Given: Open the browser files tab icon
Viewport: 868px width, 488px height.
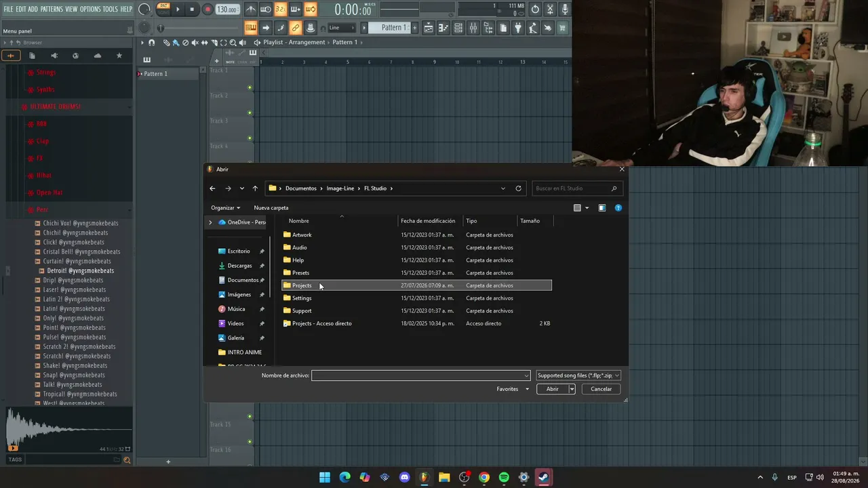Looking at the screenshot, I should coord(32,56).
